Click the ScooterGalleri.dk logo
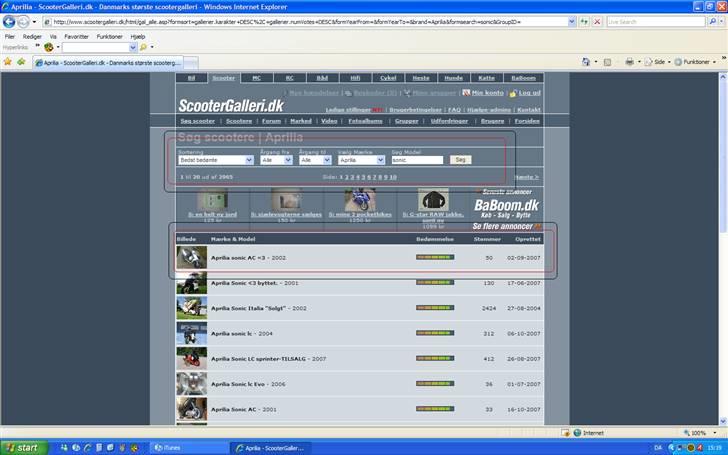This screenshot has width=728, height=455. tap(231, 105)
